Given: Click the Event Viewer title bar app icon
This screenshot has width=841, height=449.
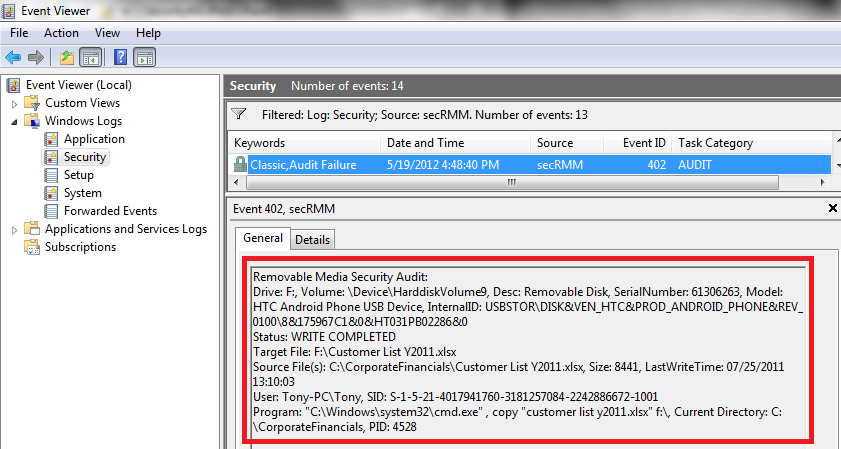Looking at the screenshot, I should point(9,11).
